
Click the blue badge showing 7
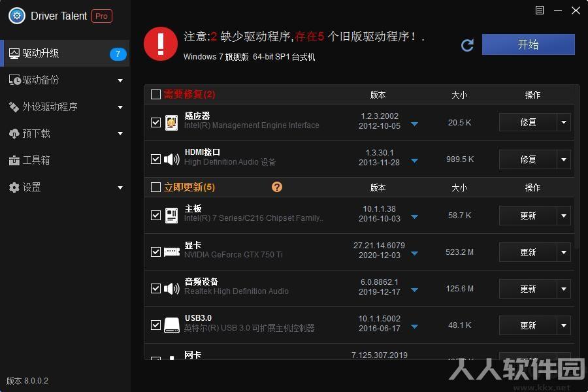coord(118,54)
